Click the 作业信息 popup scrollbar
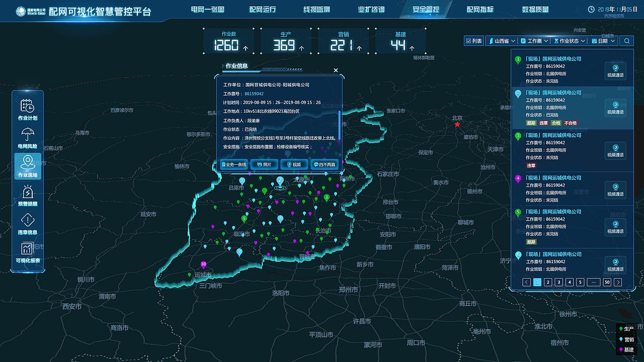This screenshot has width=644, height=362. click(340, 126)
